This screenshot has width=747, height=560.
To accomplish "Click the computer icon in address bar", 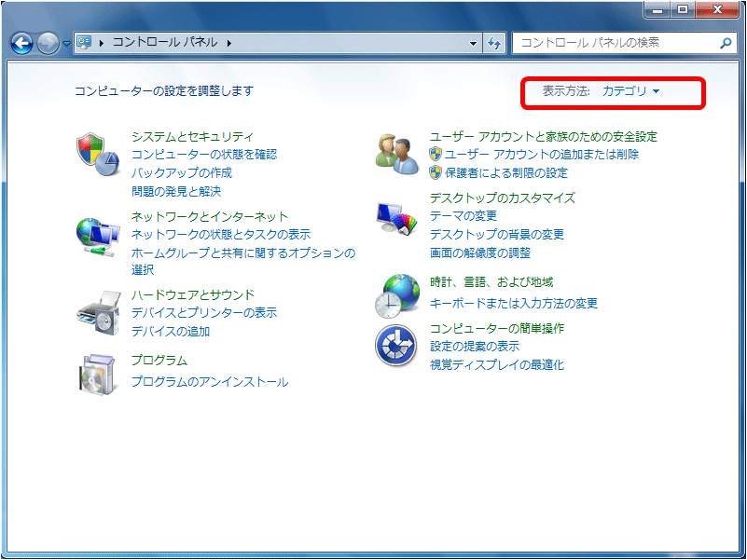I will [84, 42].
